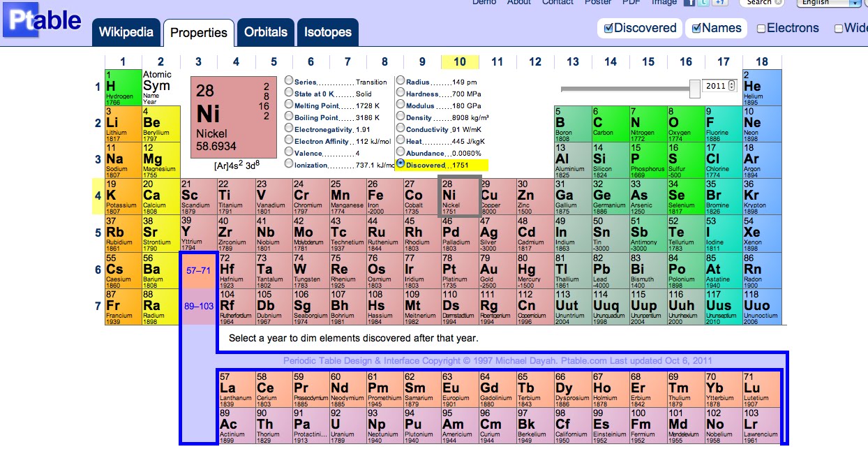Image resolution: width=868 pixels, height=456 pixels.
Task: Open the PDF link in the top bar
Action: pos(631,3)
